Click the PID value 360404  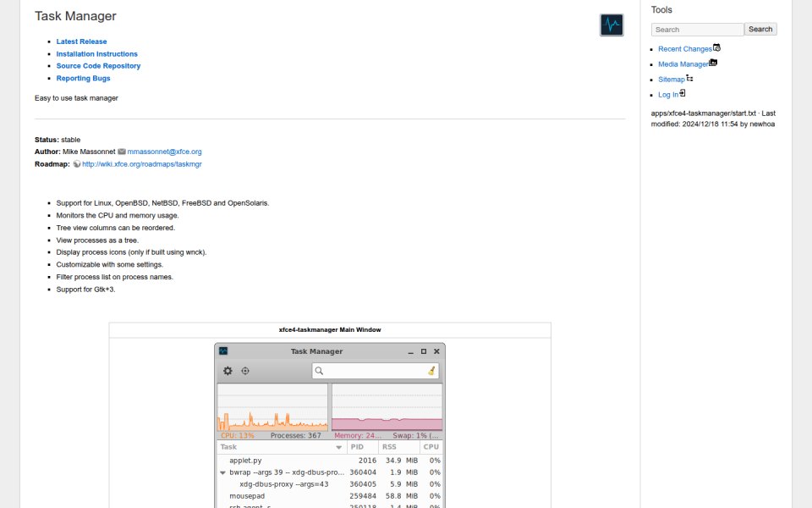coord(363,472)
